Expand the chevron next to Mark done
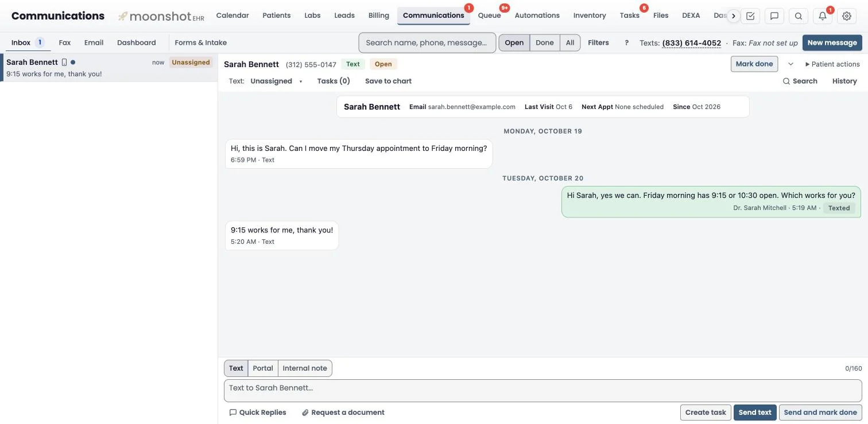868x424 pixels. [x=790, y=64]
